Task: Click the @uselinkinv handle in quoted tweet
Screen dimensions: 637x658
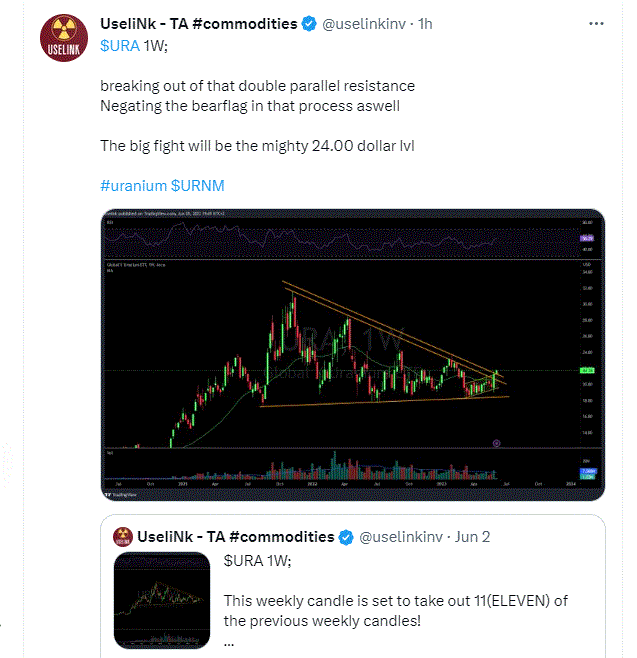Action: pos(401,537)
